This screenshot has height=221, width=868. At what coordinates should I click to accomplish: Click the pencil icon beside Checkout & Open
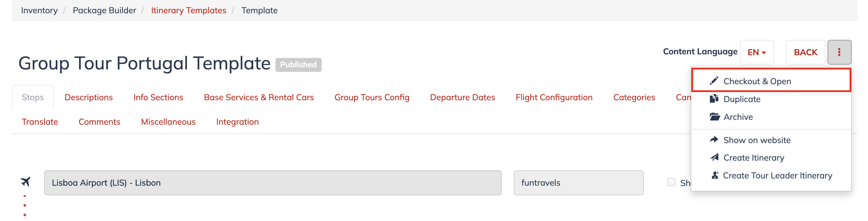click(x=714, y=81)
